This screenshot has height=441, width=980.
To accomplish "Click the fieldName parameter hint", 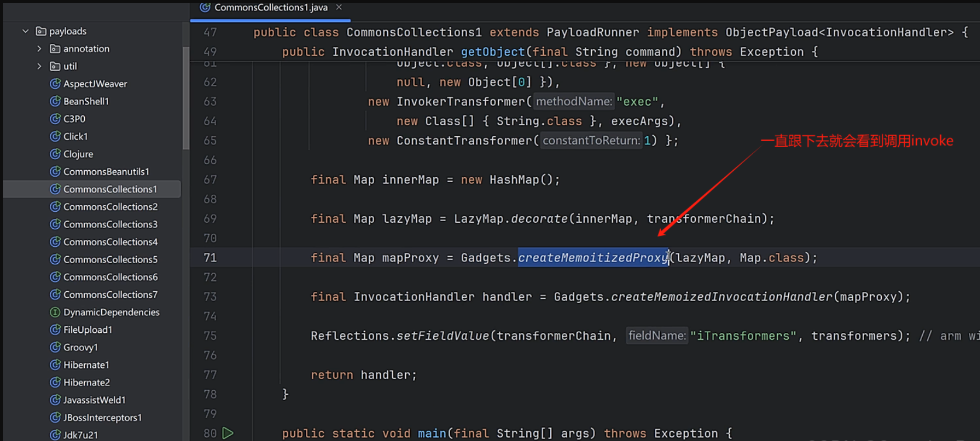I will (x=657, y=336).
